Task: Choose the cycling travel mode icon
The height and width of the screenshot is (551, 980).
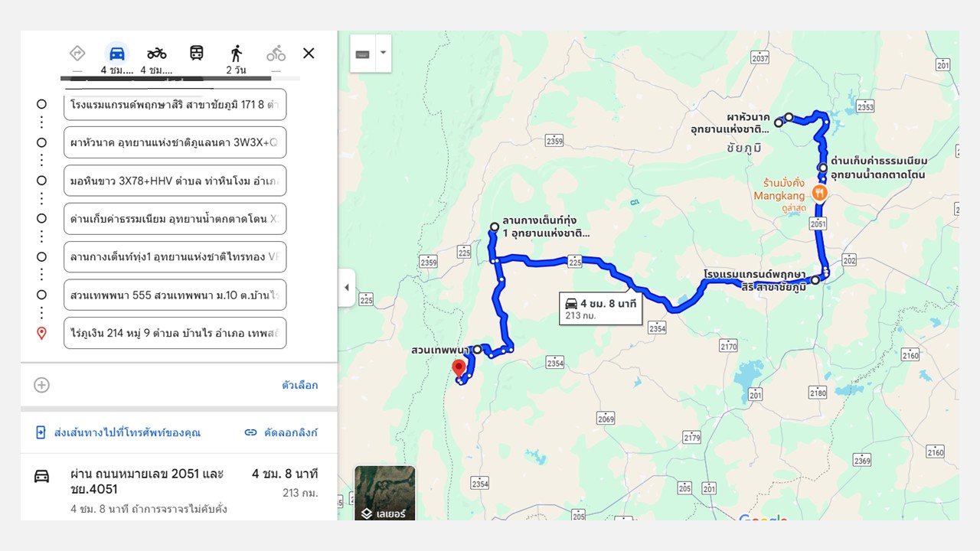Action: 276,54
